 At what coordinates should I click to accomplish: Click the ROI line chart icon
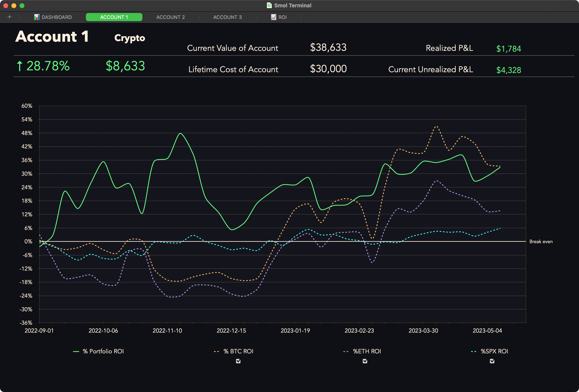coord(274,17)
